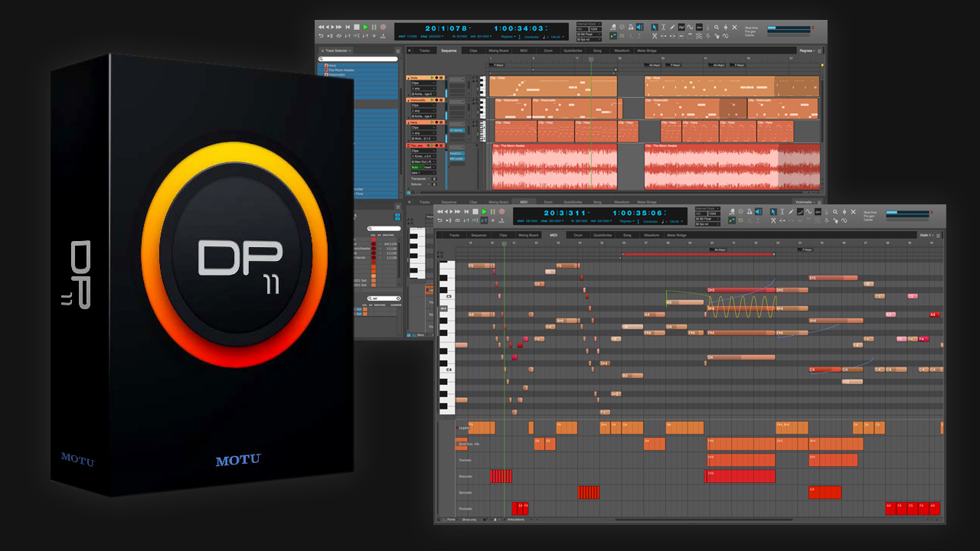The width and height of the screenshot is (980, 551).
Task: Switch to the Mixing Board tab in top window
Action: coord(498,51)
